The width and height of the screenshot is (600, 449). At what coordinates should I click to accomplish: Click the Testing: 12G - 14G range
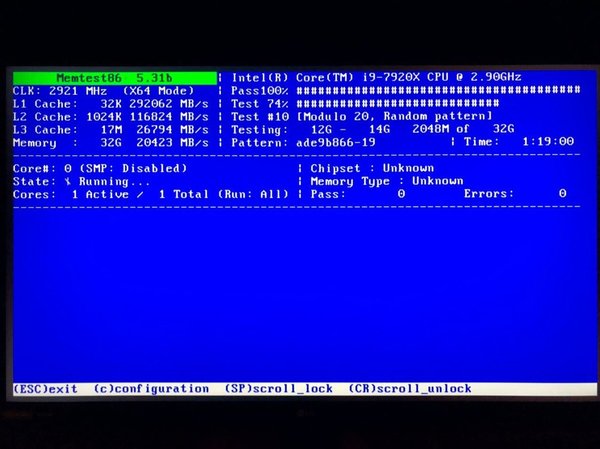click(310, 129)
